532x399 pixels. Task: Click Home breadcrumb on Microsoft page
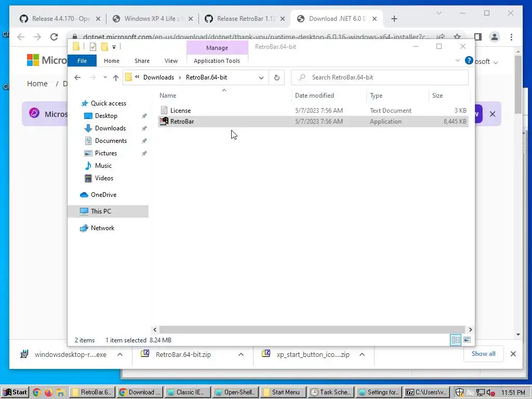pos(37,84)
